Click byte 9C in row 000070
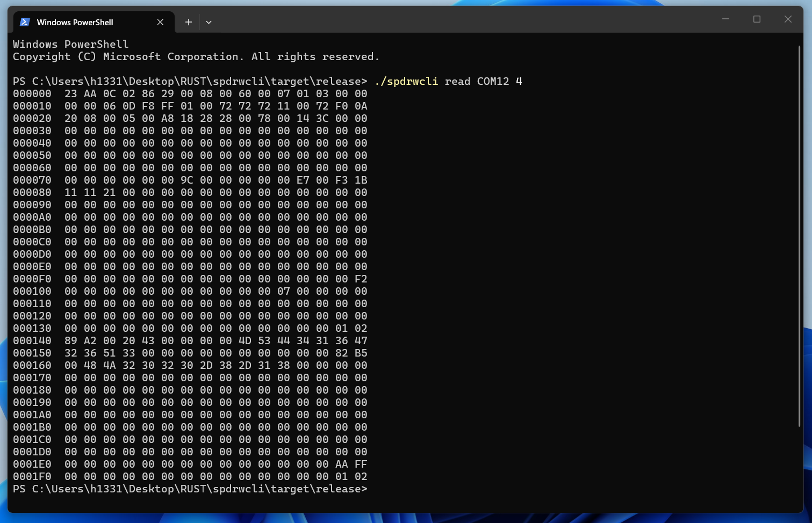Viewport: 812px width, 523px height. pos(187,180)
